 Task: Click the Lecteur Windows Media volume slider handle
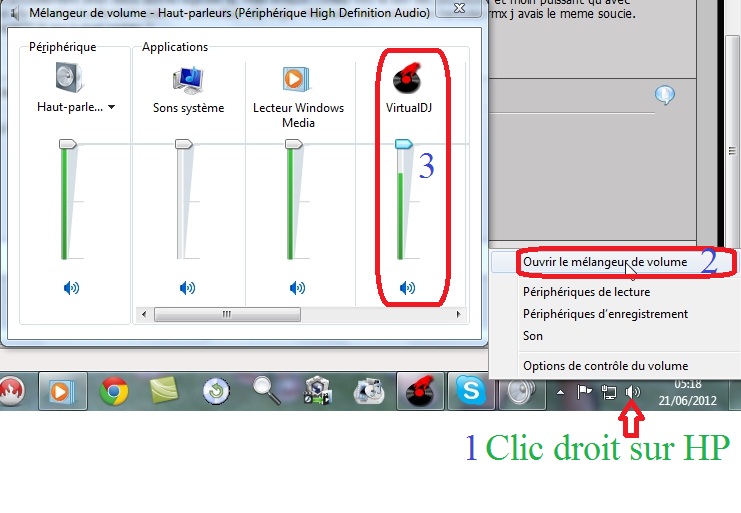click(293, 144)
